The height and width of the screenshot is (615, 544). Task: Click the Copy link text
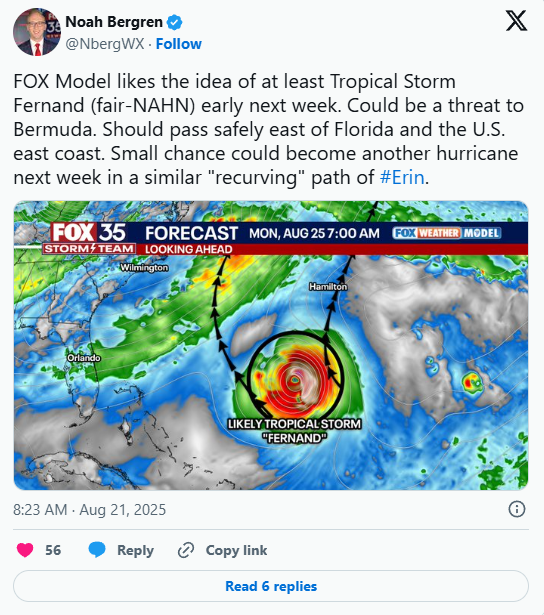[237, 550]
